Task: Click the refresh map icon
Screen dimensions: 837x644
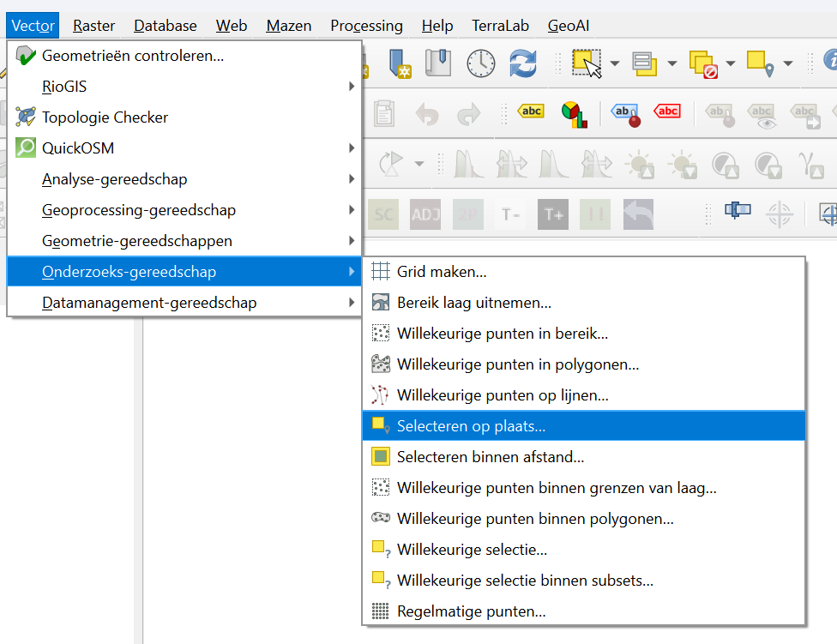Action: pyautogui.click(x=522, y=63)
